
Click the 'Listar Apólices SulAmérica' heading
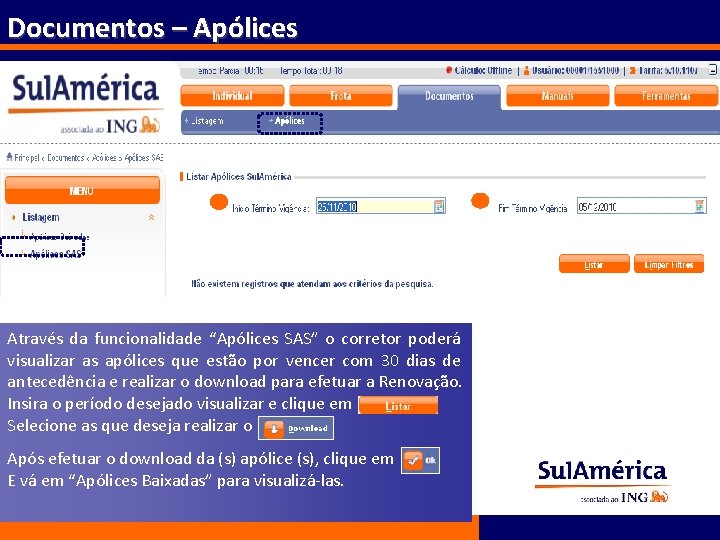(238, 177)
